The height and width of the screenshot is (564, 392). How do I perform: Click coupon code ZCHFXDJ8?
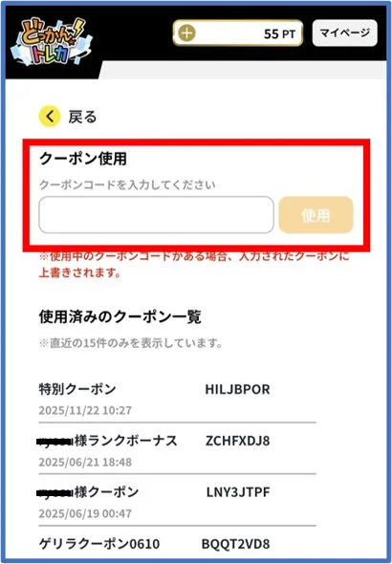[x=237, y=441]
